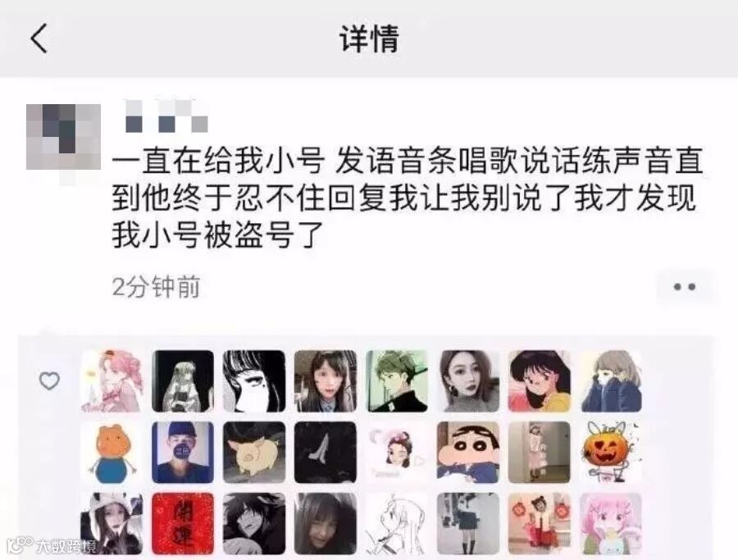Open the man with cap and mask avatar
The image size is (738, 560).
coord(183,453)
